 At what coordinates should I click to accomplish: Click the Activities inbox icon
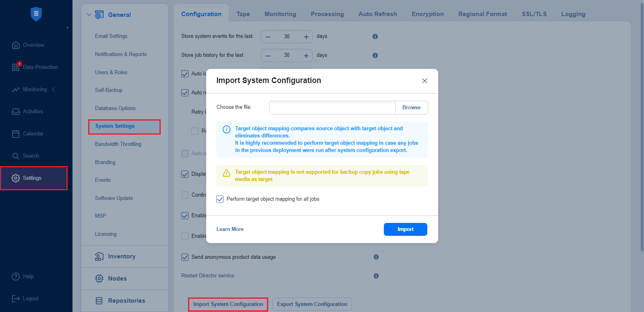point(16,112)
